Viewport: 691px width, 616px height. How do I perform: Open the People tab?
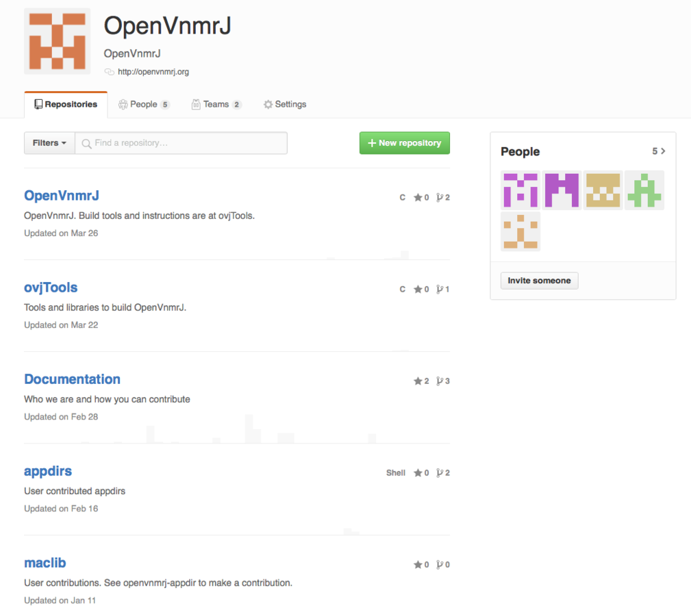[x=144, y=104]
